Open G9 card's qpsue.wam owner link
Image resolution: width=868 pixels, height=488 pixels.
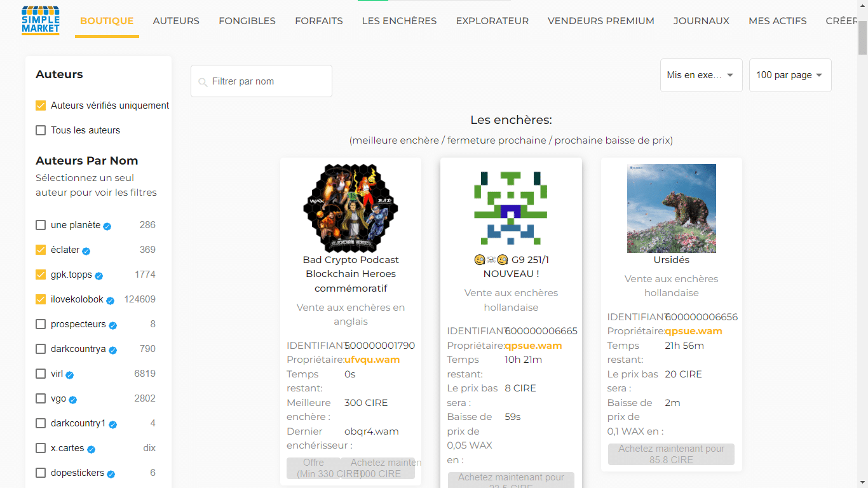click(534, 346)
